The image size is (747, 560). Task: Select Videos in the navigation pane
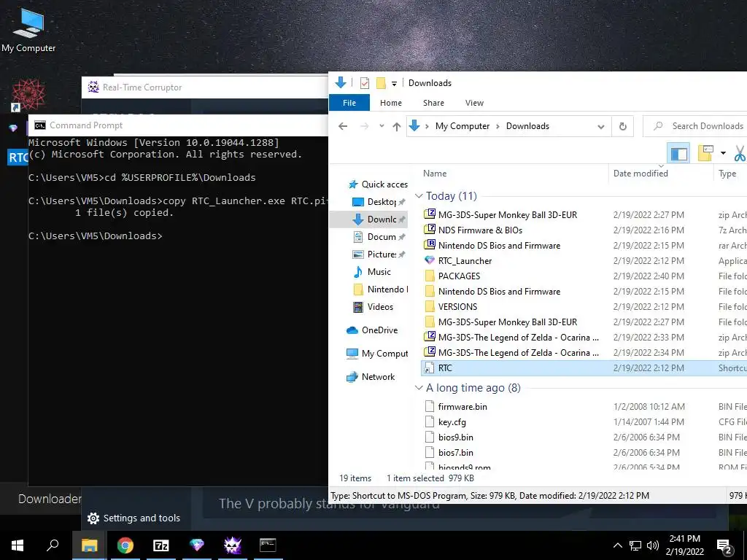(373, 307)
